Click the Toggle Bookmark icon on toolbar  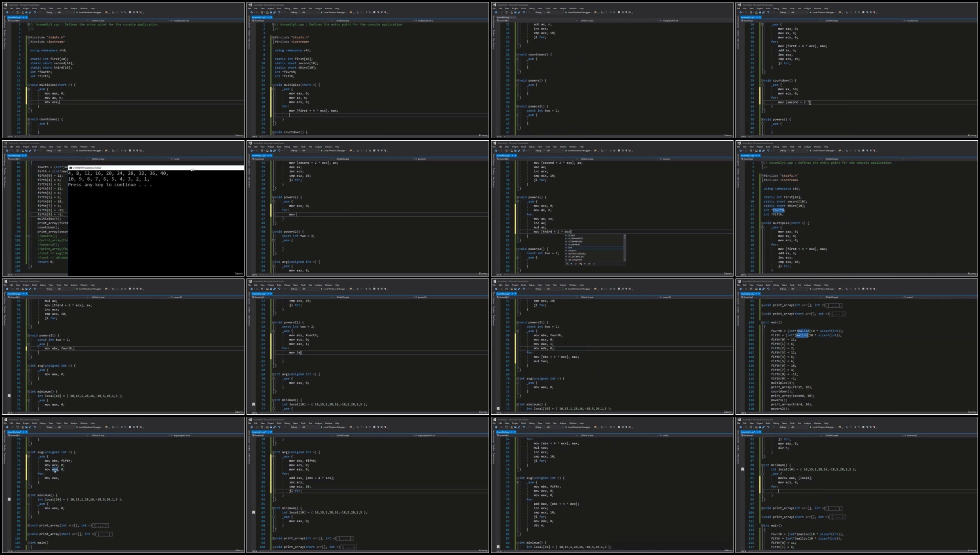[x=130, y=13]
